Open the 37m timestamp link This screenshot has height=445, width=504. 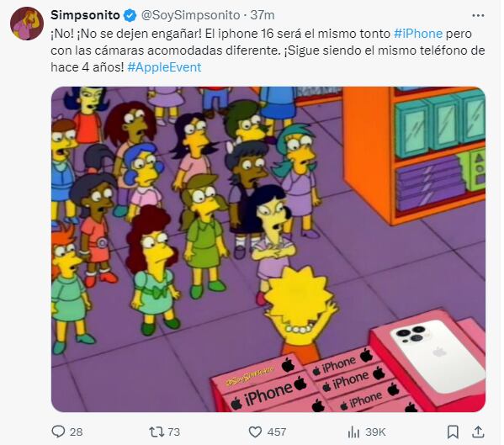coord(263,15)
